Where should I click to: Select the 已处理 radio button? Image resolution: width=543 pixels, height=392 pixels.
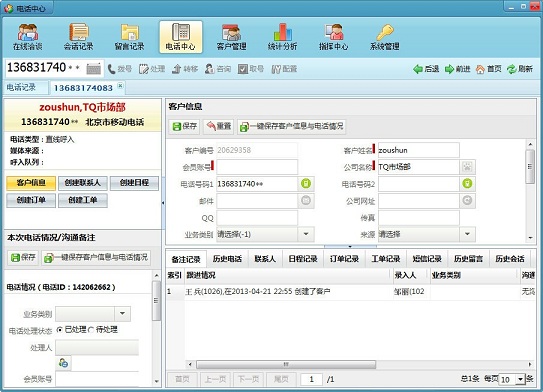pos(60,330)
